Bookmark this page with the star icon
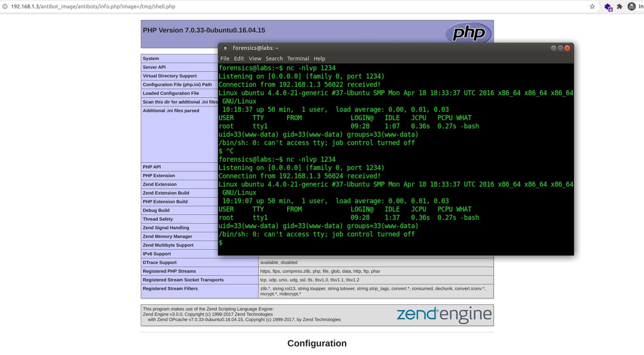The image size is (644, 355). pos(592,6)
